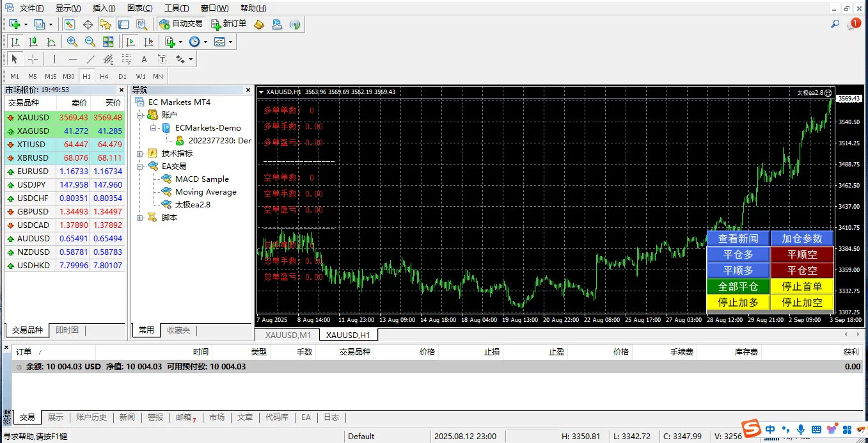Toggle the chart shift button
The height and width of the screenshot is (443, 868).
[148, 42]
